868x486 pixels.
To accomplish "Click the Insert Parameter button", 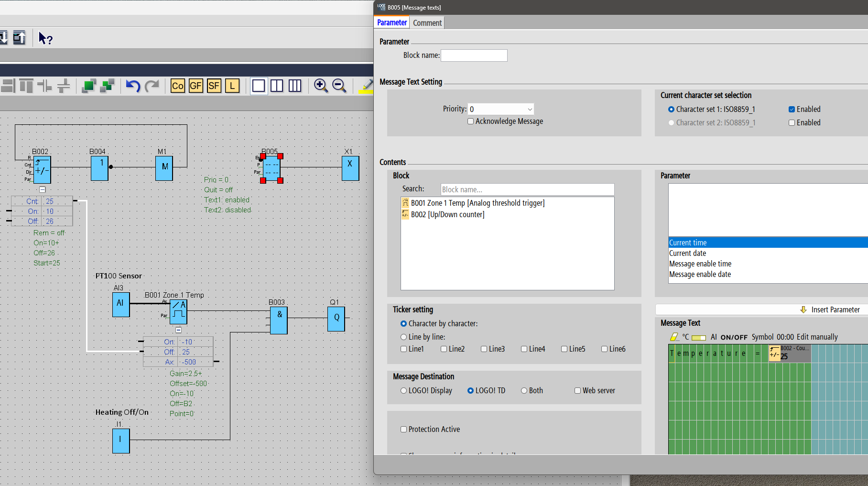I will tap(830, 310).
